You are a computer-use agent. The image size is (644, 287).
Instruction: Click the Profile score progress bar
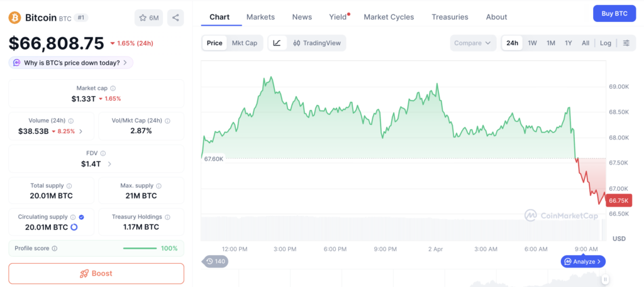point(140,249)
